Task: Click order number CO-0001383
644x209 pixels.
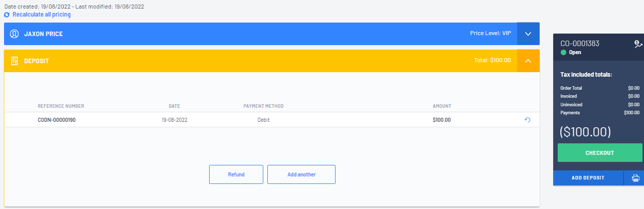Action: pyautogui.click(x=580, y=44)
